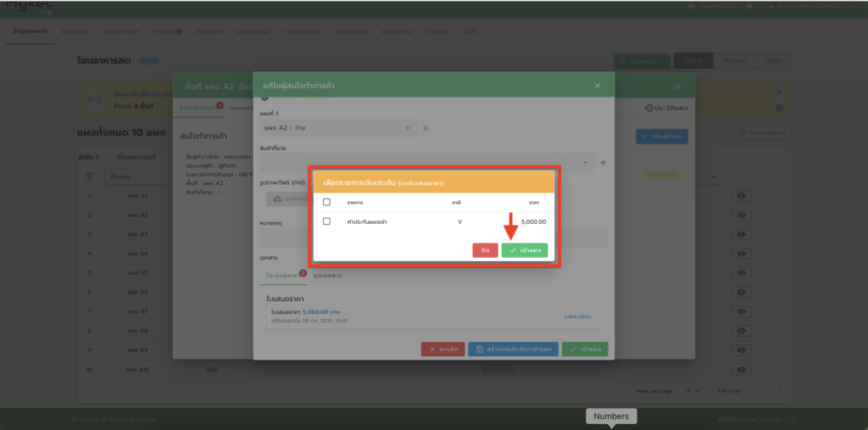Click the eye icon for แผง A1 row

pos(742,196)
